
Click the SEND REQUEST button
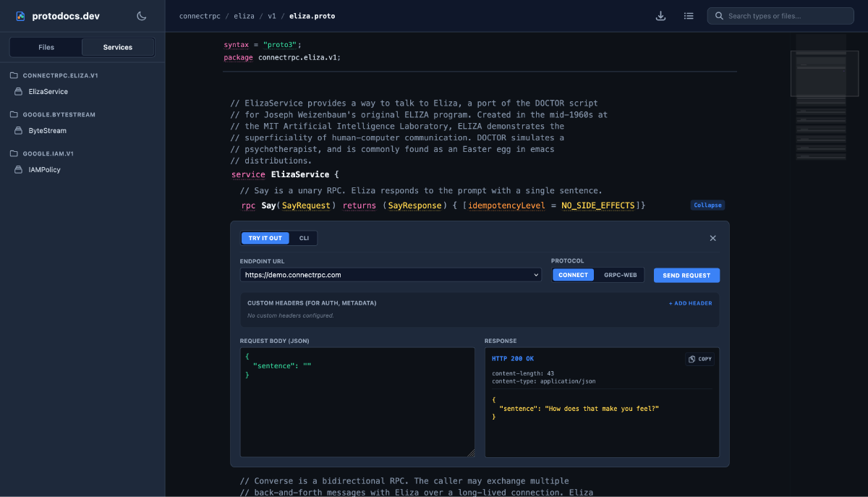tap(686, 276)
